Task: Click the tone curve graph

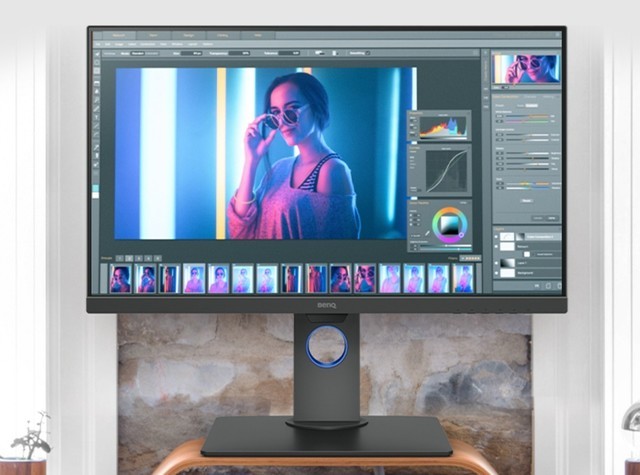Action: [446, 171]
